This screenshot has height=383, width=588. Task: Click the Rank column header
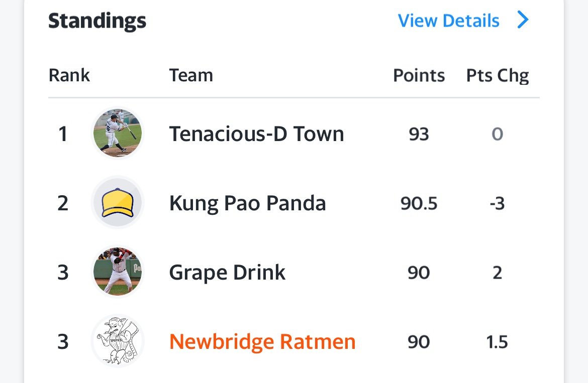click(69, 75)
